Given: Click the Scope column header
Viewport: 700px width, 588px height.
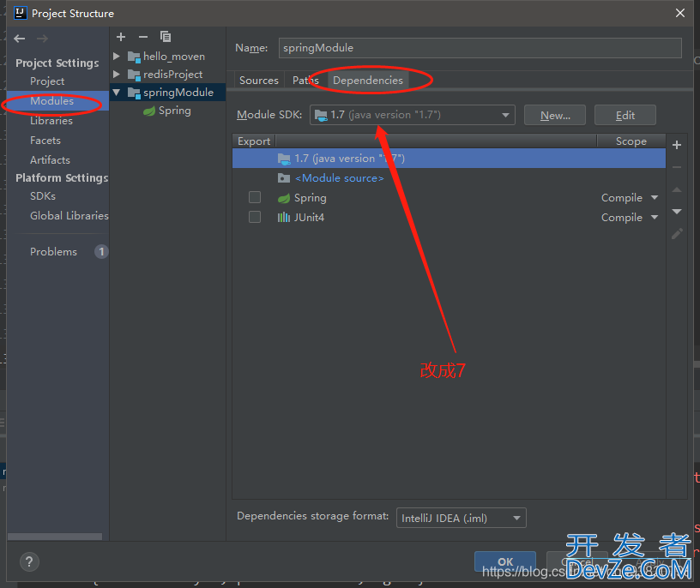Looking at the screenshot, I should pyautogui.click(x=631, y=141).
